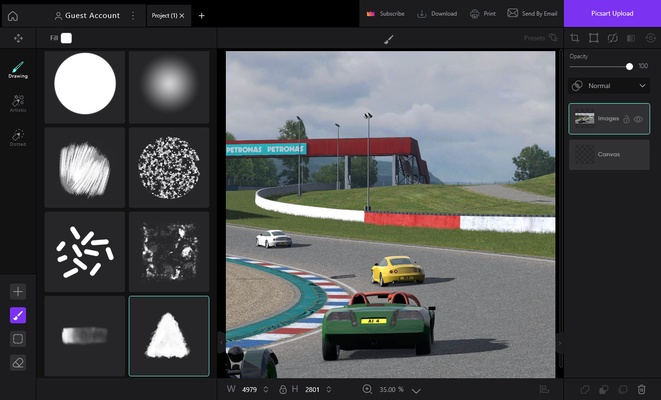Click the plus button in left toolbar

pos(18,291)
